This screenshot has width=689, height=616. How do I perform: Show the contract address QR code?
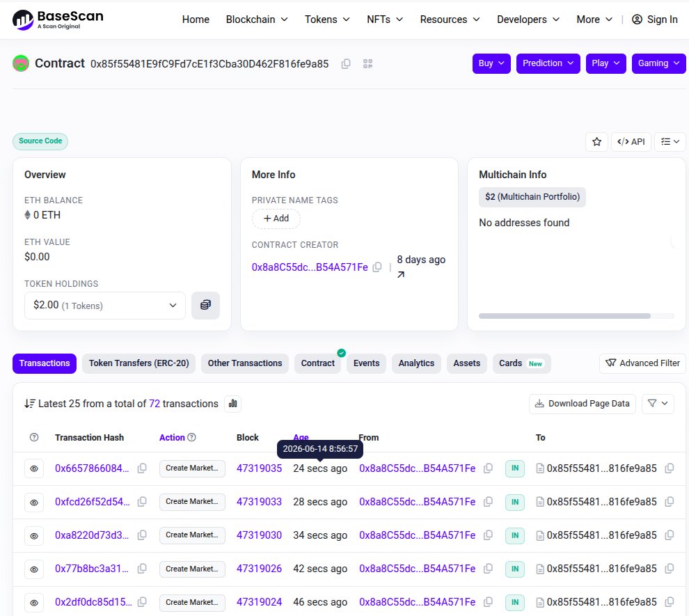(x=367, y=64)
